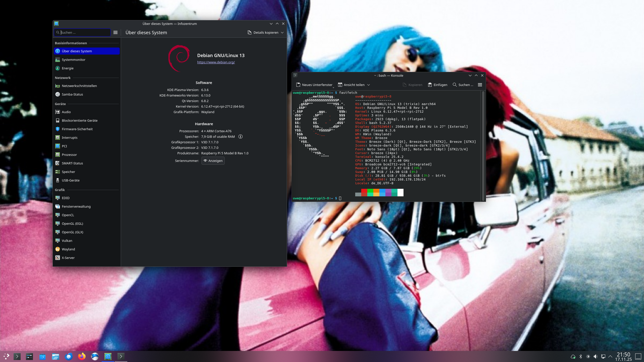Viewport: 644px width, 362px height.
Task: Click the red color block in fastfetch
Action: [364, 191]
